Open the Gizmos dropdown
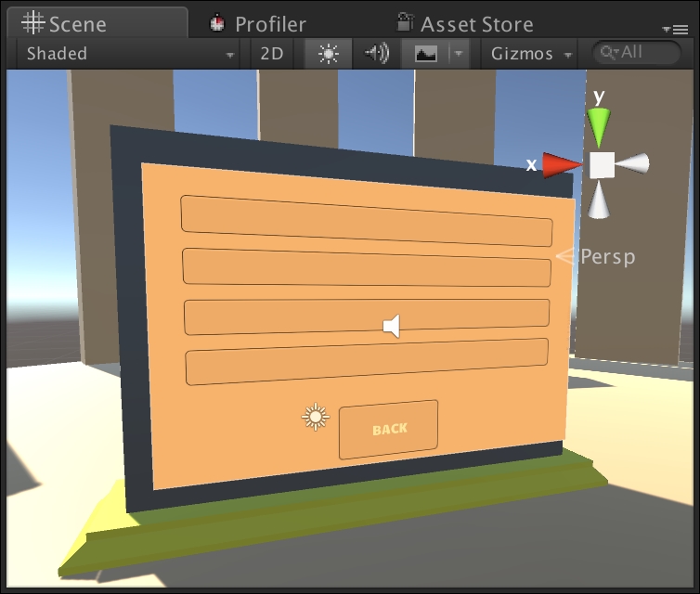Viewport: 700px width, 594px height. [529, 54]
